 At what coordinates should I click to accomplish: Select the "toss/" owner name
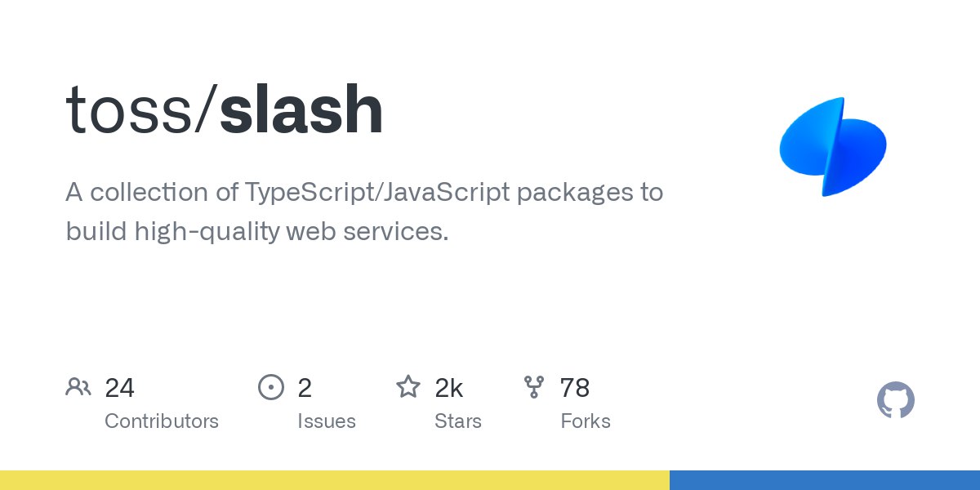[x=140, y=110]
